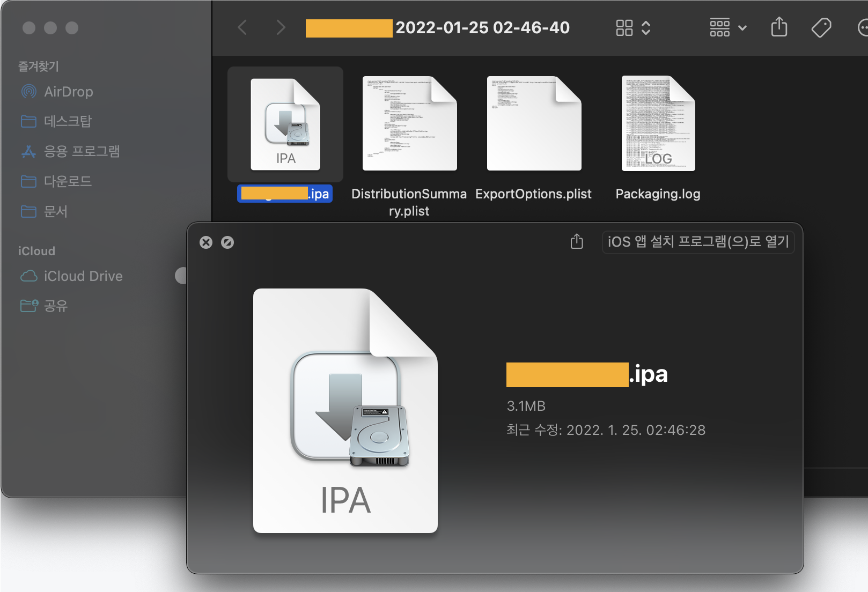Click the iOS 앱 설치 프로그램(으)로 열기 button
868x592 pixels.
[698, 242]
